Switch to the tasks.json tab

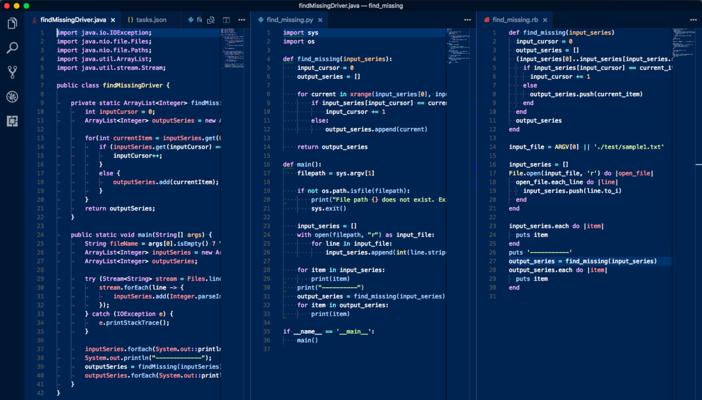(150, 20)
